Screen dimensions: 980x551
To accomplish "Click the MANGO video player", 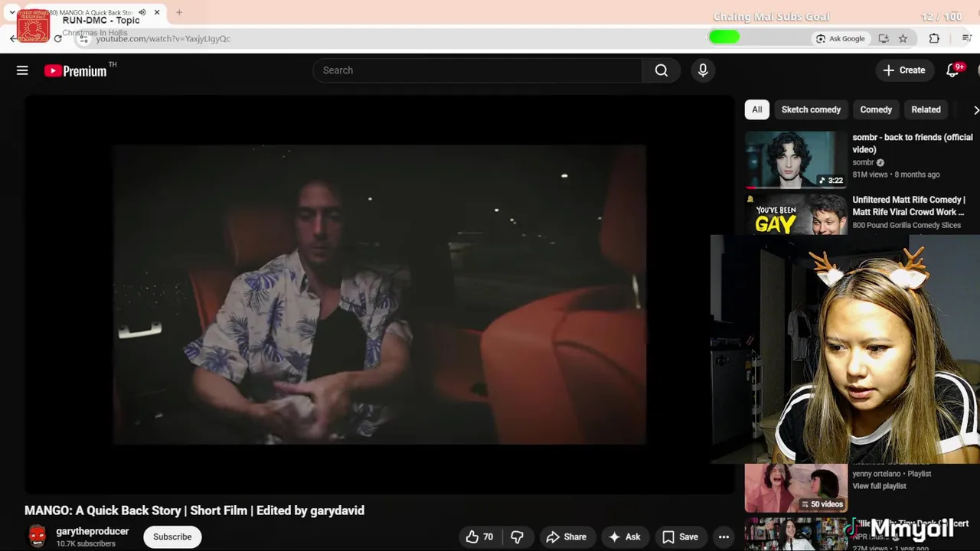I will [x=380, y=295].
